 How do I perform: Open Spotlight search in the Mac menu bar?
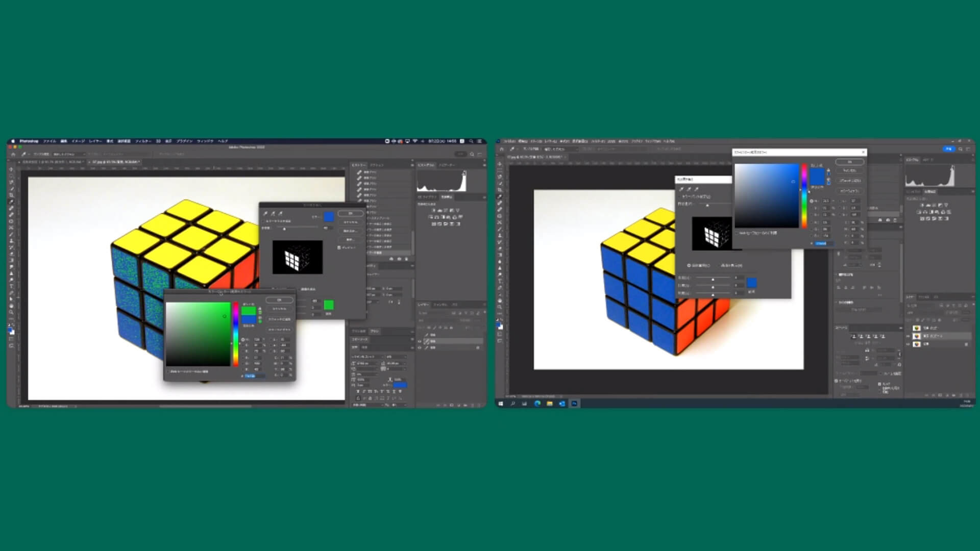point(471,141)
